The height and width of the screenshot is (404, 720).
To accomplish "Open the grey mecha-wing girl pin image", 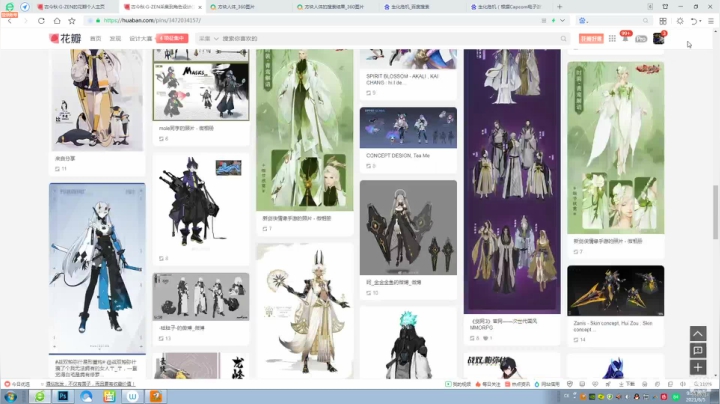I will 408,227.
